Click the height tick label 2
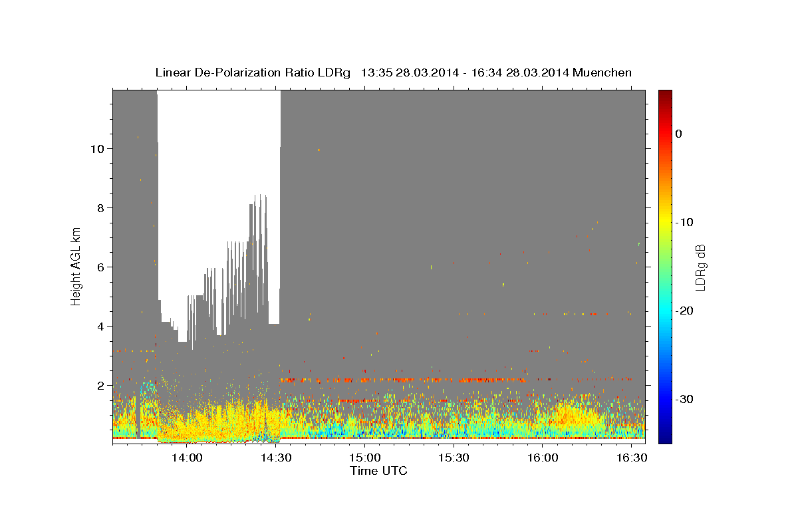This screenshot has height=532, width=798. click(101, 385)
